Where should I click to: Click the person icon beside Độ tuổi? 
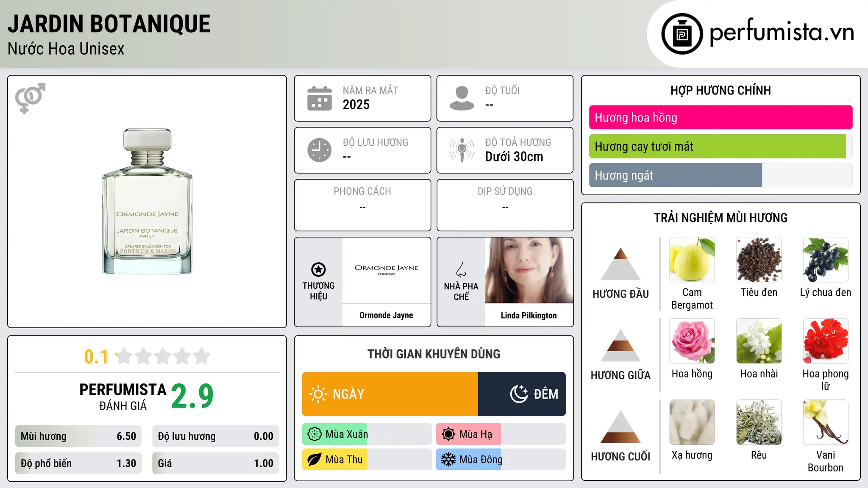tap(462, 98)
